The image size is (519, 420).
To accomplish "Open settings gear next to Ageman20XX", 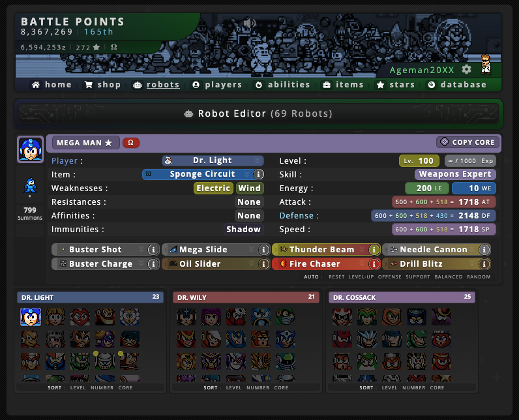I will (x=466, y=70).
